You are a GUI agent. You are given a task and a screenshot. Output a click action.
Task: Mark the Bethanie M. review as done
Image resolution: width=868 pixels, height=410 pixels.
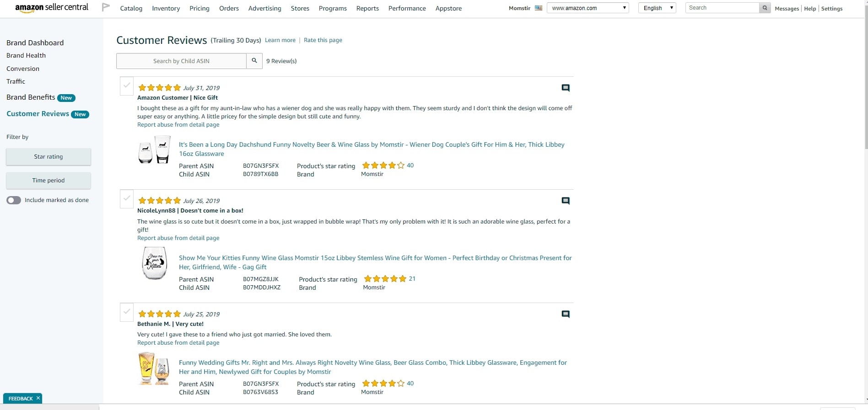(127, 312)
